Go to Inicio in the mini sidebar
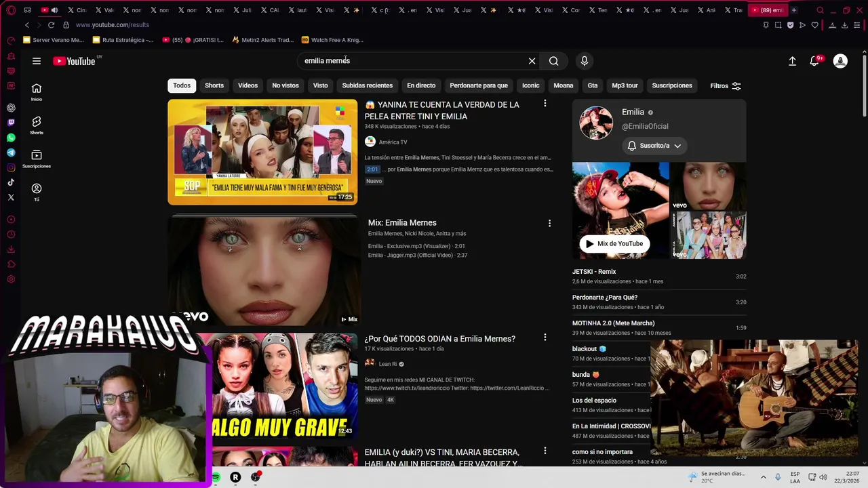Screen dimensions: 868x488 [x=37, y=92]
